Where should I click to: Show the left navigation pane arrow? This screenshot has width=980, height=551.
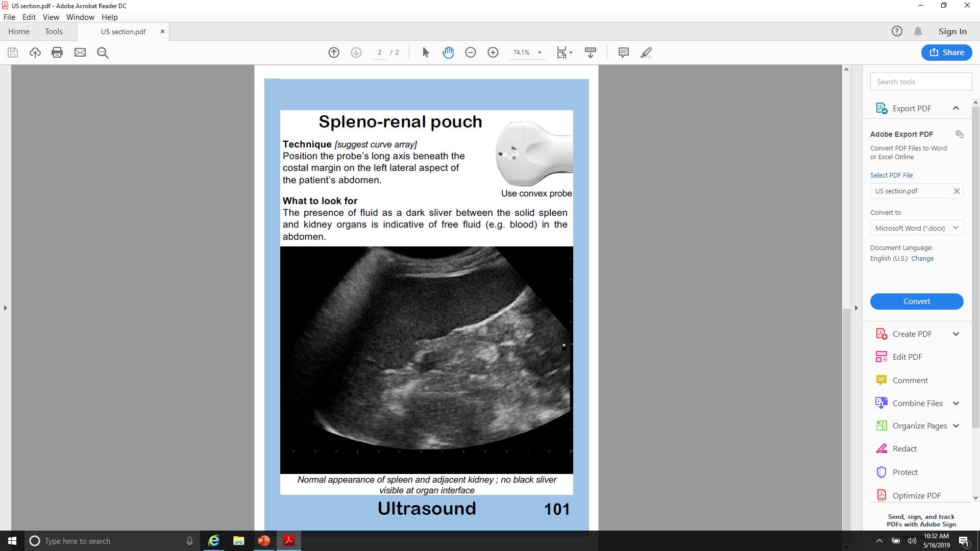(5, 308)
